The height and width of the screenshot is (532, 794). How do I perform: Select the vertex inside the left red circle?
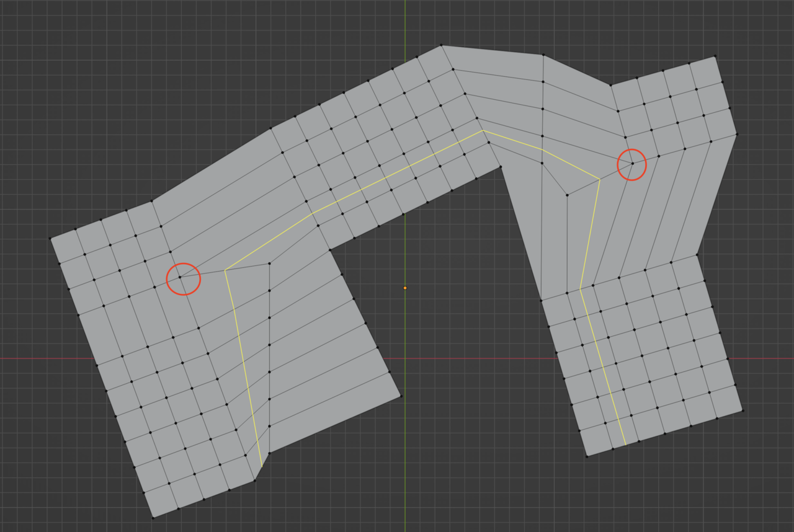(180, 277)
